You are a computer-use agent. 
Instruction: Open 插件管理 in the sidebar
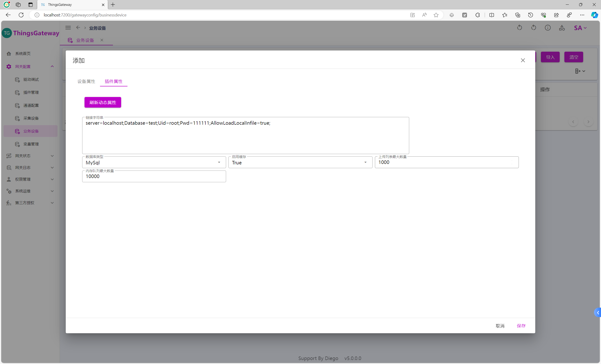click(x=31, y=93)
